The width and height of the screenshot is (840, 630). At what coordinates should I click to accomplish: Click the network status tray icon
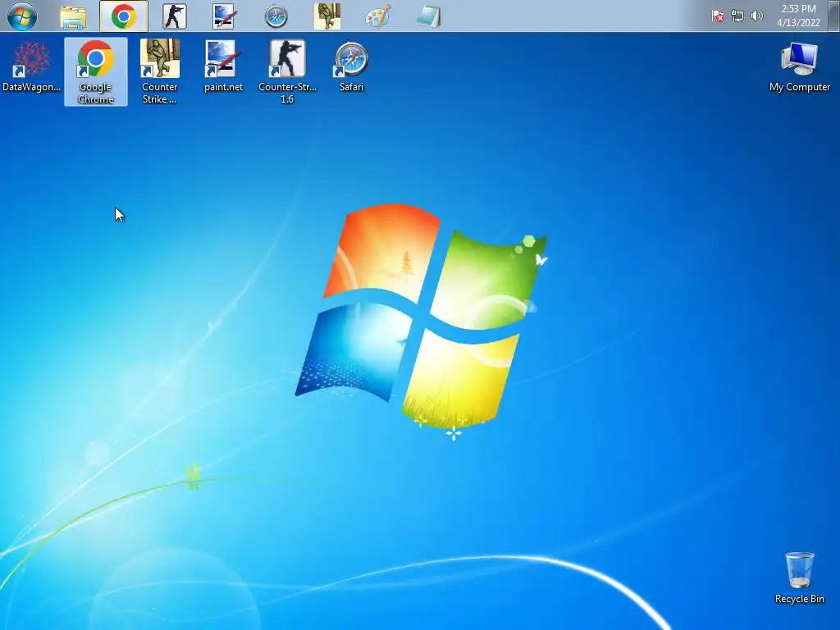[x=737, y=16]
